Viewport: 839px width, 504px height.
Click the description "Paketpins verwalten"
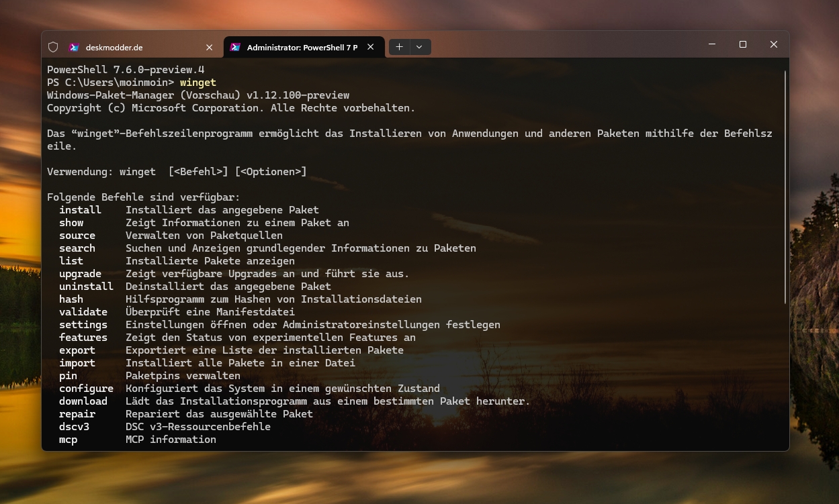click(183, 376)
